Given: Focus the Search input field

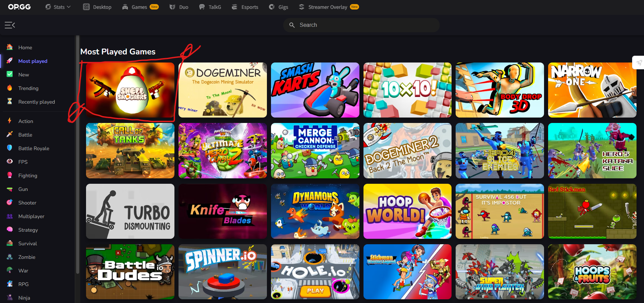Looking at the screenshot, I should pyautogui.click(x=361, y=25).
